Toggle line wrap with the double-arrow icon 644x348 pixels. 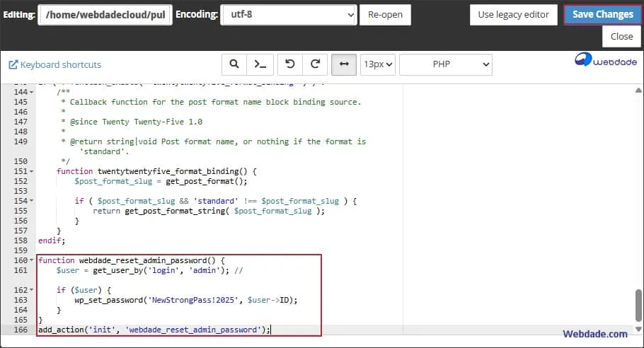point(344,64)
